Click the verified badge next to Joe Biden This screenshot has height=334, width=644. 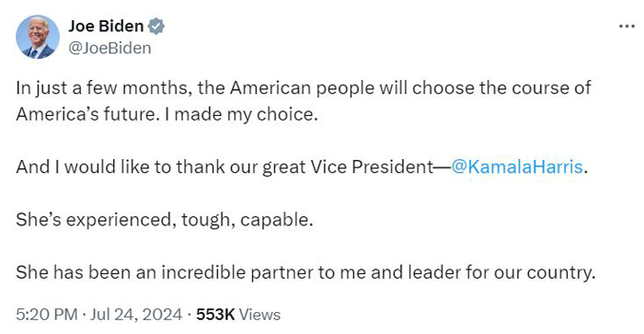click(x=156, y=27)
